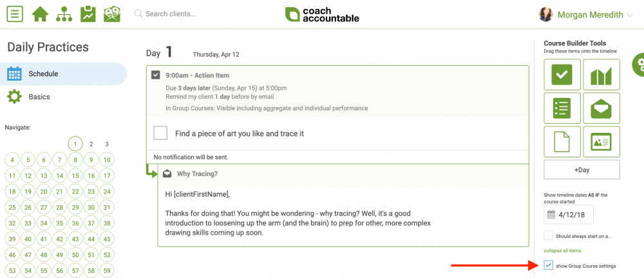This screenshot has height=278, width=644.
Task: Toggle show Group Course settings checkbox
Action: (548, 266)
